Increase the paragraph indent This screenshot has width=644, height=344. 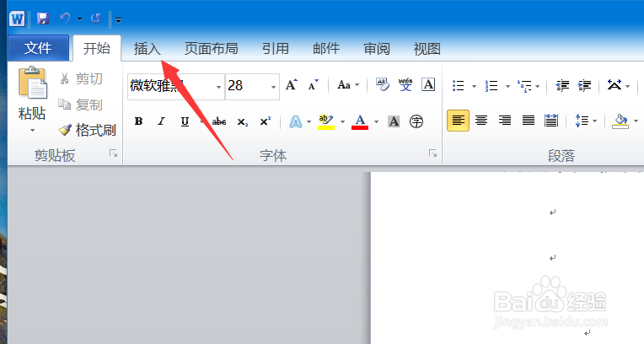pos(584,85)
